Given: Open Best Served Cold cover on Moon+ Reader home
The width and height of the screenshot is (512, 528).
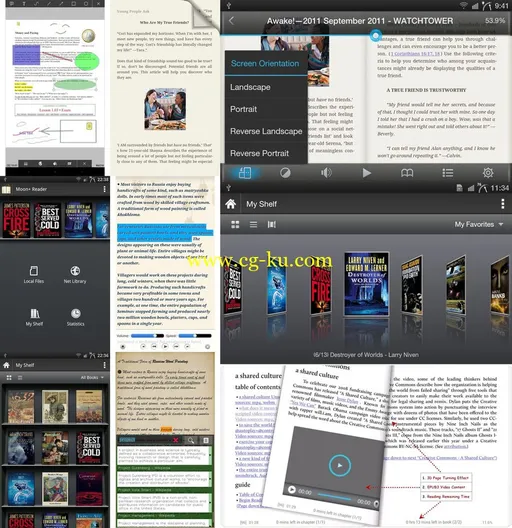Looking at the screenshot, I should coord(47,220).
